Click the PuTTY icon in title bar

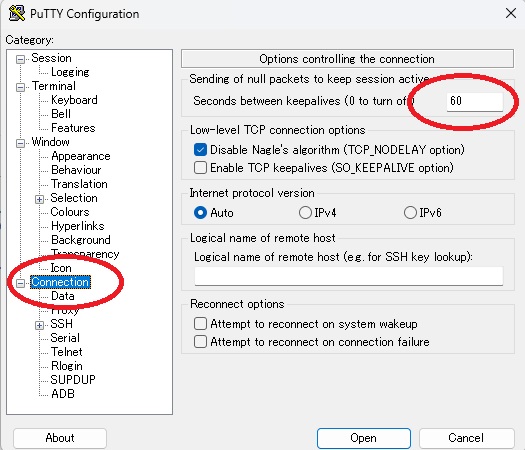pos(16,14)
